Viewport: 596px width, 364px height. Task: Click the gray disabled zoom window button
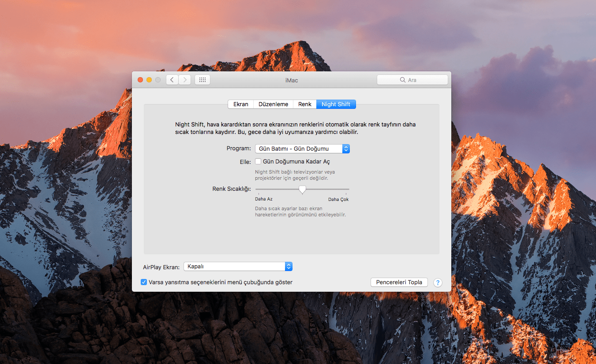pyautogui.click(x=158, y=80)
